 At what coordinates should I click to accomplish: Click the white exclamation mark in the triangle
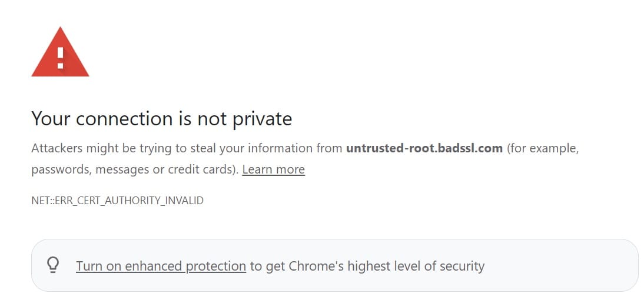click(59, 57)
